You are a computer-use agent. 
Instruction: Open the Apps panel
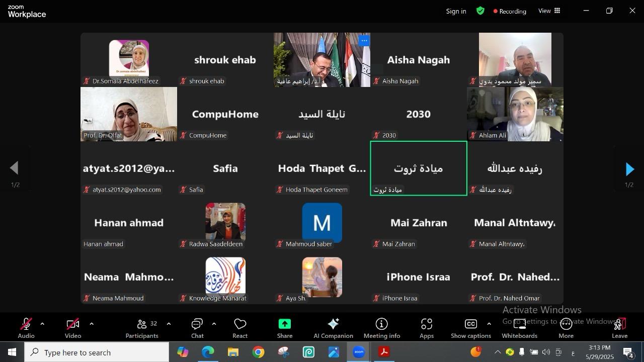click(x=427, y=328)
